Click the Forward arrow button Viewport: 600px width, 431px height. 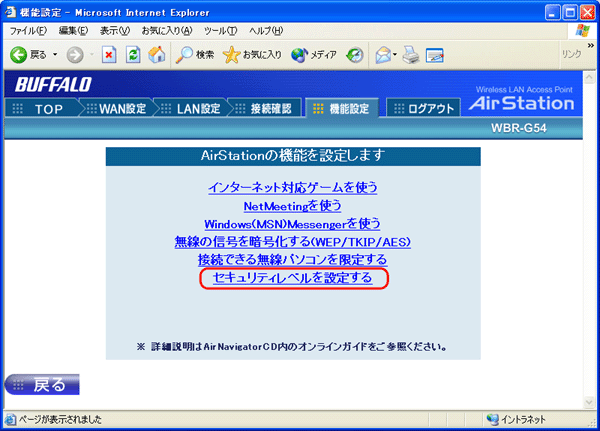pyautogui.click(x=75, y=55)
